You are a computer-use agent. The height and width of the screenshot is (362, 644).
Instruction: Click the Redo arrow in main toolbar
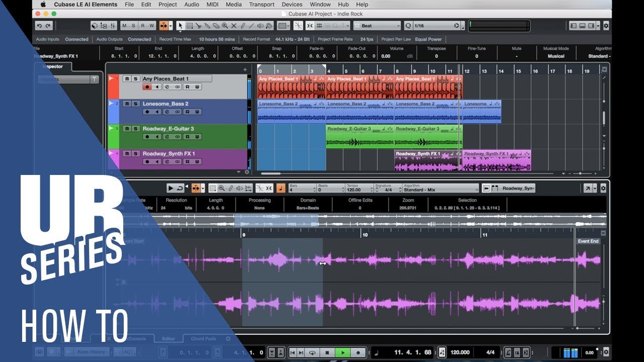(x=48, y=26)
